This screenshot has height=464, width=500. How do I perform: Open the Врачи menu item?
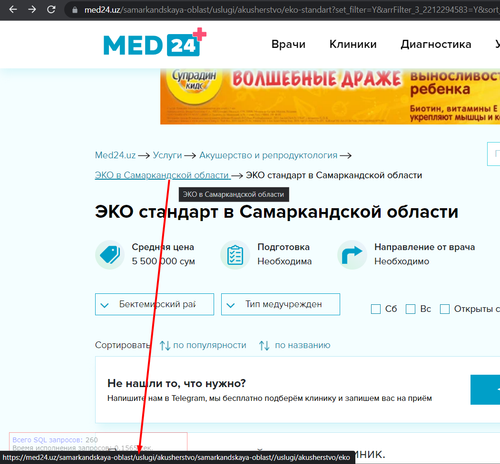pyautogui.click(x=288, y=44)
